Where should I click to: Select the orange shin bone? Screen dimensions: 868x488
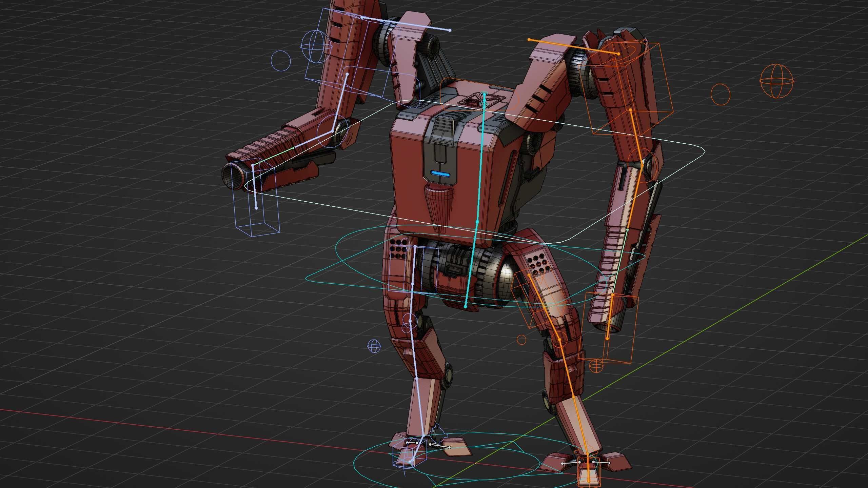click(x=574, y=396)
